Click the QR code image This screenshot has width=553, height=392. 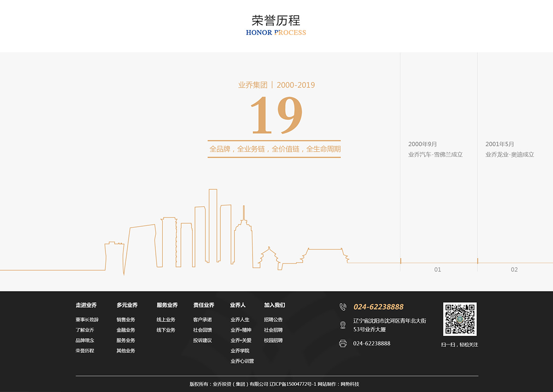click(x=460, y=319)
